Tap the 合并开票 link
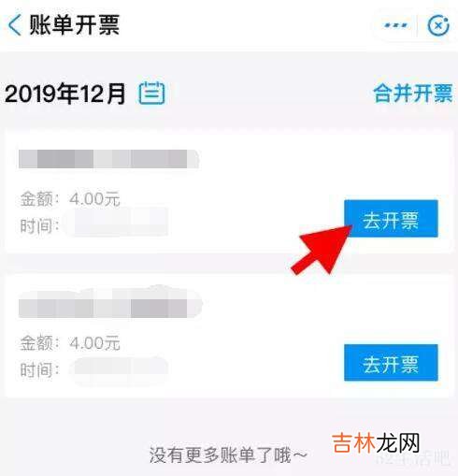458x476 pixels. pyautogui.click(x=413, y=94)
